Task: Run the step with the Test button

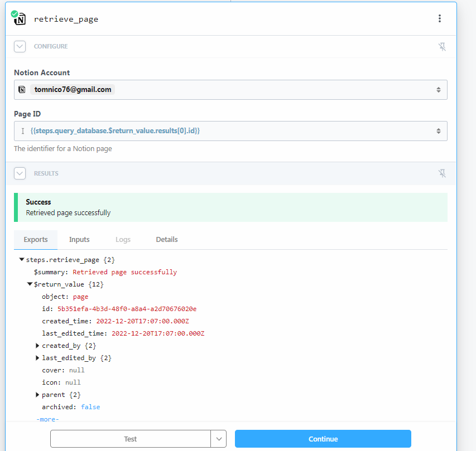Action: coord(130,439)
